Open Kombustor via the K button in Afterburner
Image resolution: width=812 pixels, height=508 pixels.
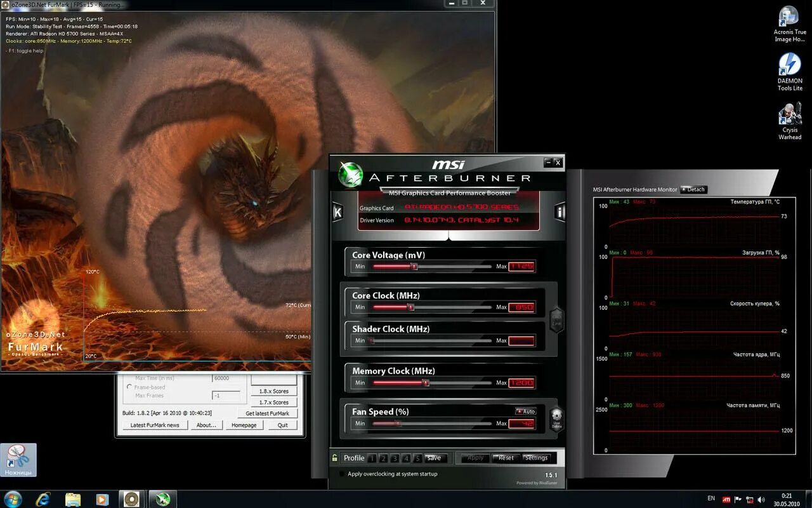pyautogui.click(x=337, y=212)
